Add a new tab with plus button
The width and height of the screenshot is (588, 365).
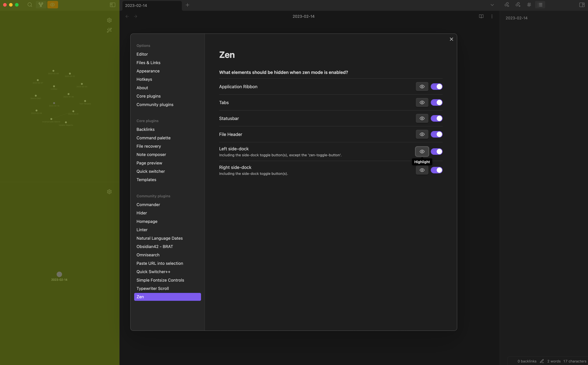point(187,5)
